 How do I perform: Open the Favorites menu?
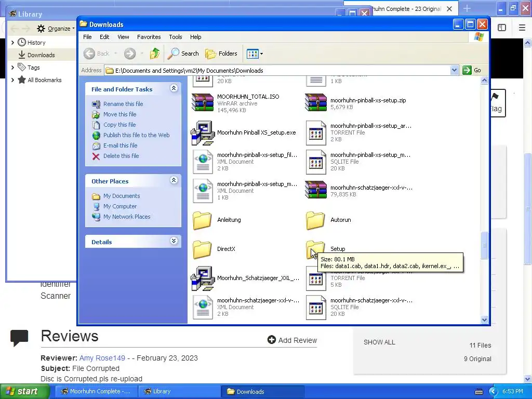(149, 37)
